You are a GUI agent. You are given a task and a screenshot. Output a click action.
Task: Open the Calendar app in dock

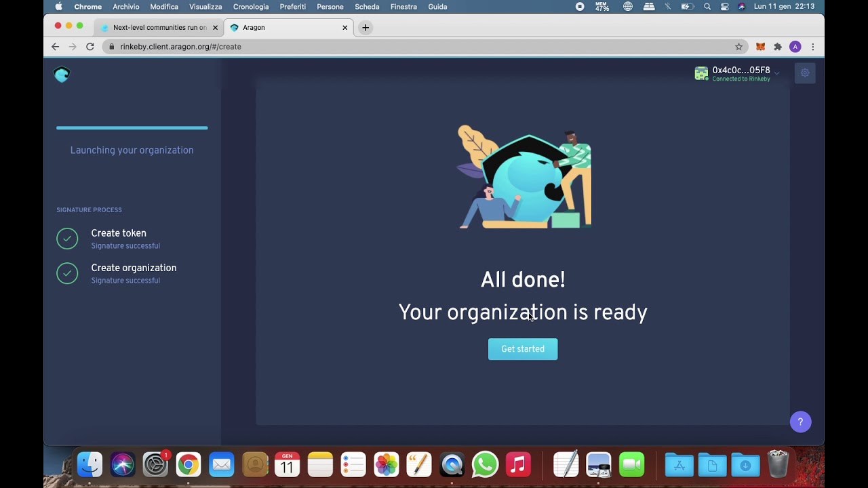point(287,464)
